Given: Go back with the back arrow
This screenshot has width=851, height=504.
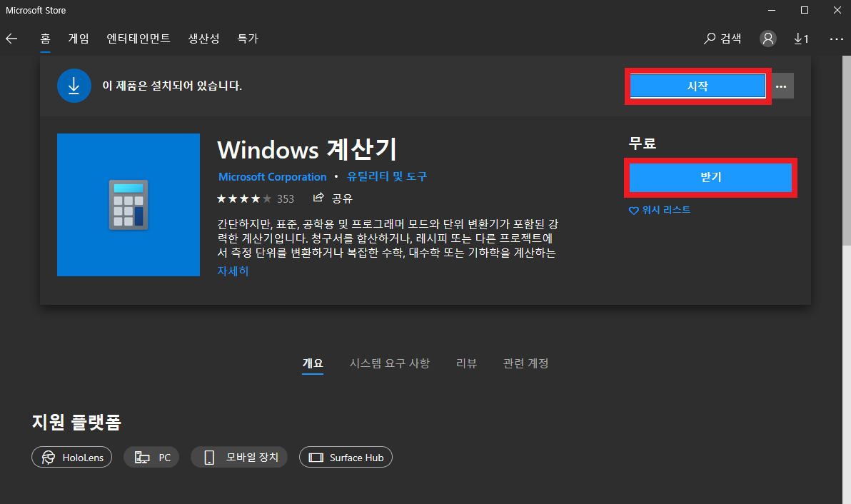Looking at the screenshot, I should pos(11,39).
